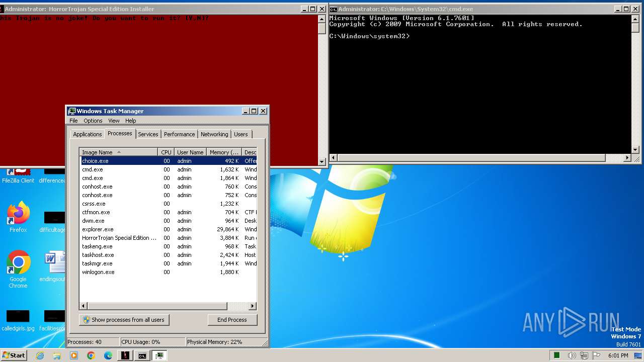This screenshot has width=644, height=362.
Task: Select the Processes tab
Action: [x=120, y=133]
